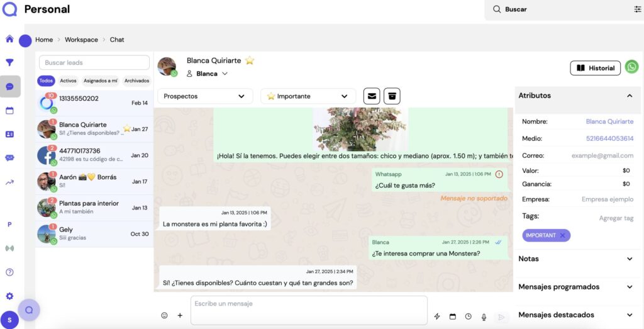644x329 pixels.
Task: Open the Prospectos dropdown
Action: pyautogui.click(x=205, y=96)
